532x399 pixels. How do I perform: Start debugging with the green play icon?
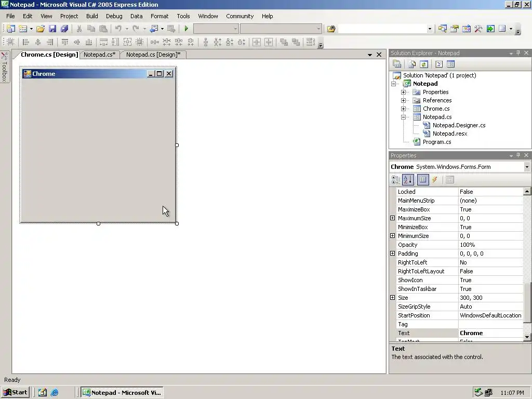click(186, 29)
